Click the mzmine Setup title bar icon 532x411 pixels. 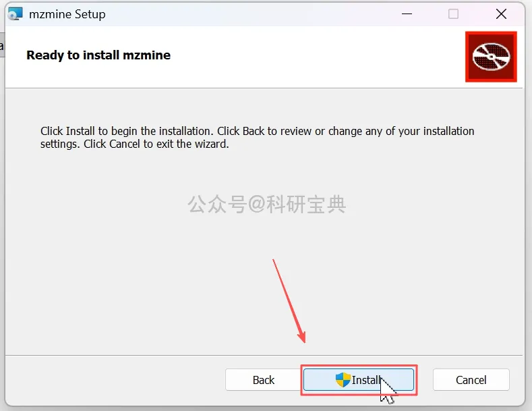coord(15,14)
